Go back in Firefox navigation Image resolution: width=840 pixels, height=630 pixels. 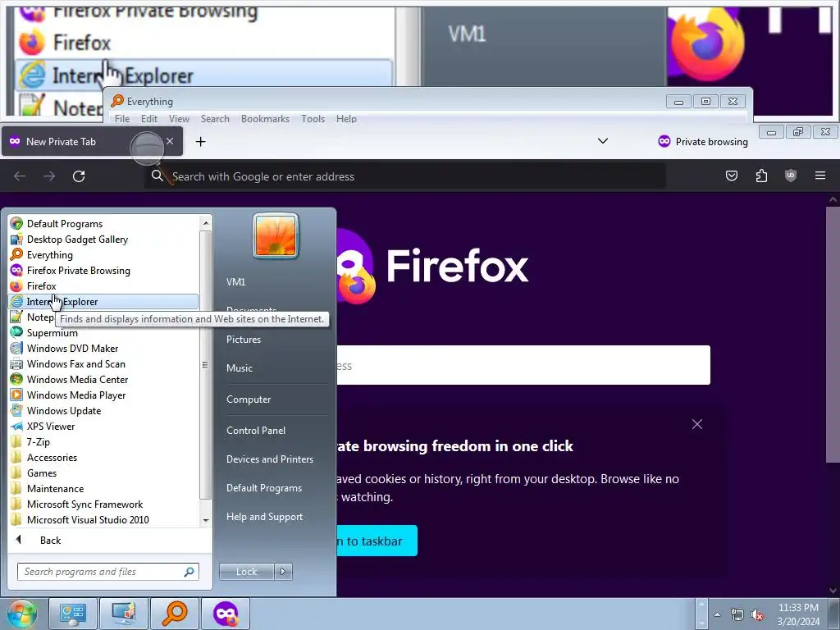(20, 176)
